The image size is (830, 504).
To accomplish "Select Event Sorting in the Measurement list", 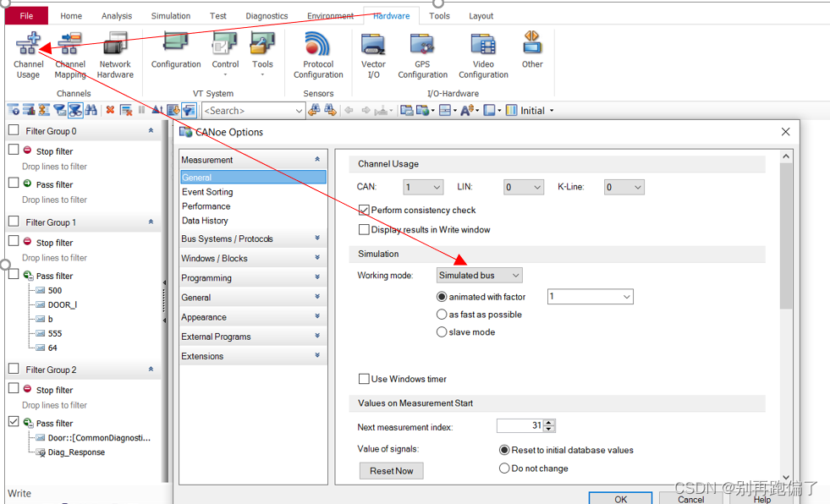I will (207, 192).
